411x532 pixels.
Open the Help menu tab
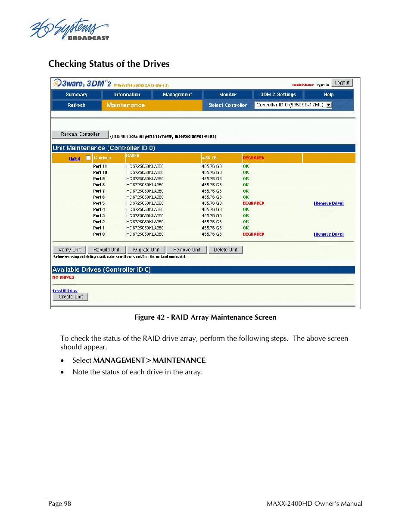(329, 94)
